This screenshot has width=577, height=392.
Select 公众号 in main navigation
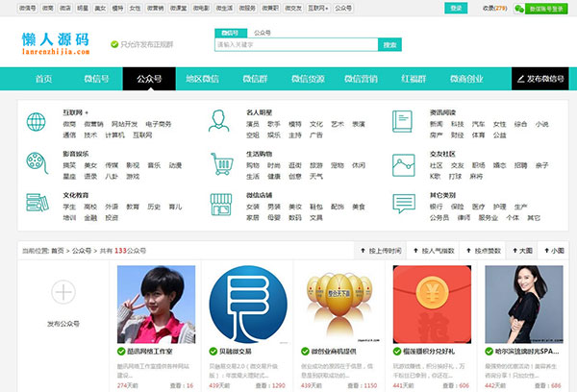149,79
